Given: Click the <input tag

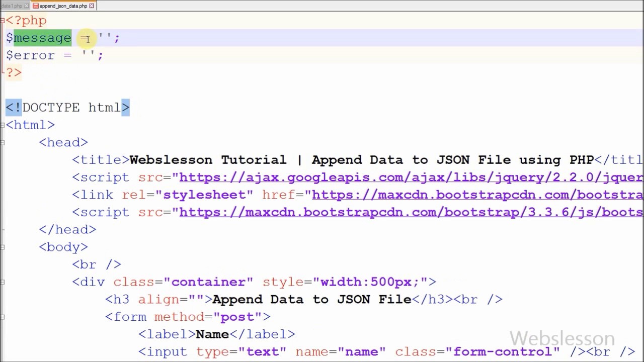Looking at the screenshot, I should point(163,352).
